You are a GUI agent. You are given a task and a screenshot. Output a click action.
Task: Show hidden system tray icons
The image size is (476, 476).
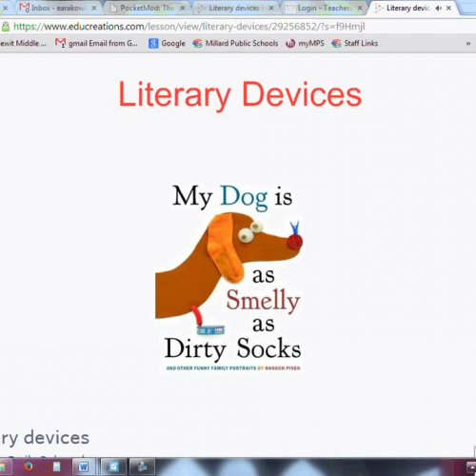(x=471, y=467)
